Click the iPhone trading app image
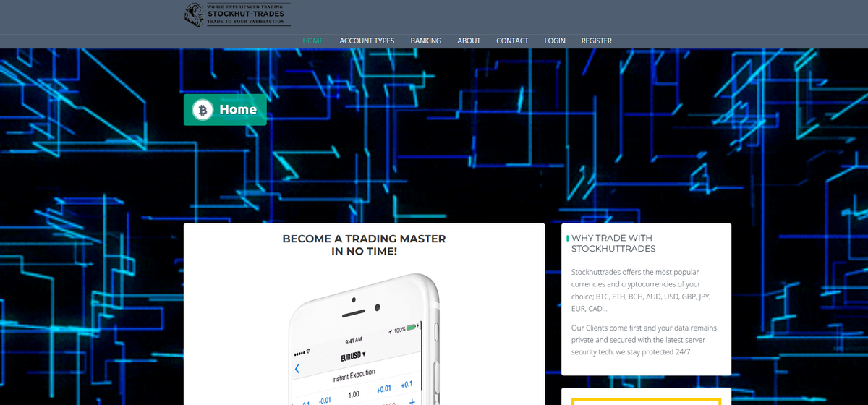The width and height of the screenshot is (868, 405). click(x=365, y=339)
